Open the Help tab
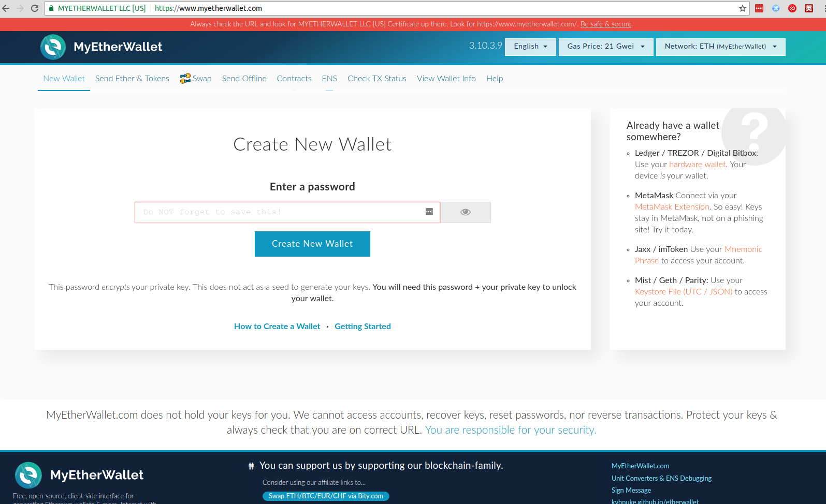 click(495, 79)
